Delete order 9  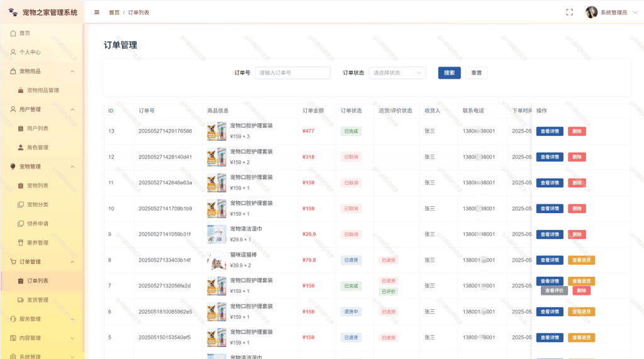pyautogui.click(x=577, y=235)
